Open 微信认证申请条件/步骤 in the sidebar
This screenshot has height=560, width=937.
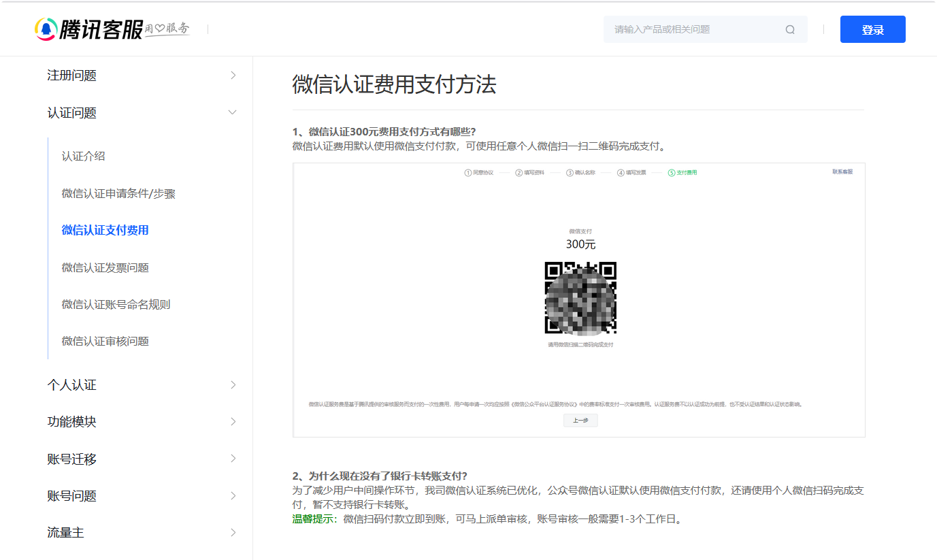point(118,194)
